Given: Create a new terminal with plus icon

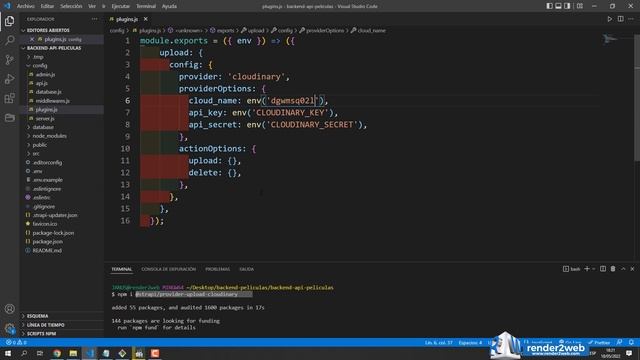Looking at the screenshot, I should [x=587, y=269].
